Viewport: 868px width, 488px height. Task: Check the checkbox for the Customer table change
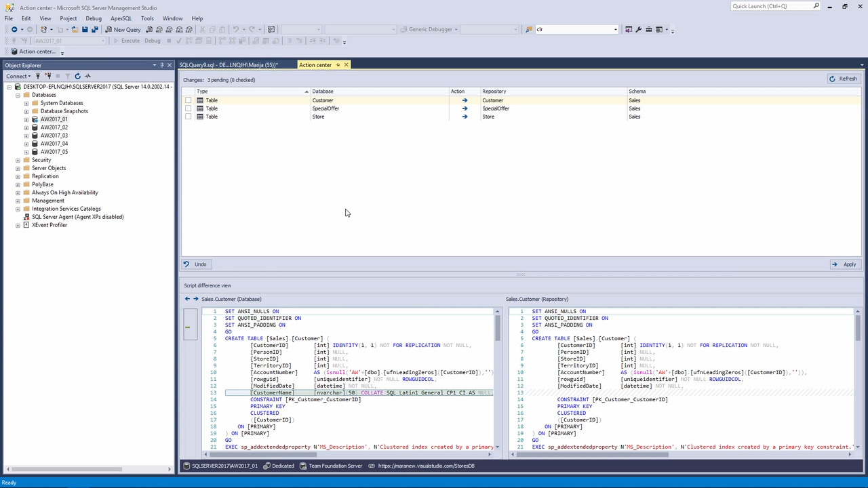tap(189, 100)
